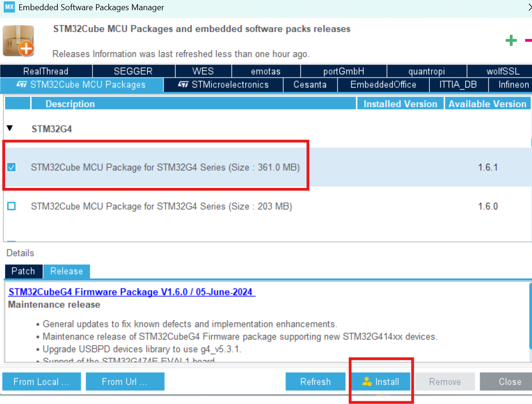Click the Close button
This screenshot has height=404, width=532.
[x=506, y=382]
